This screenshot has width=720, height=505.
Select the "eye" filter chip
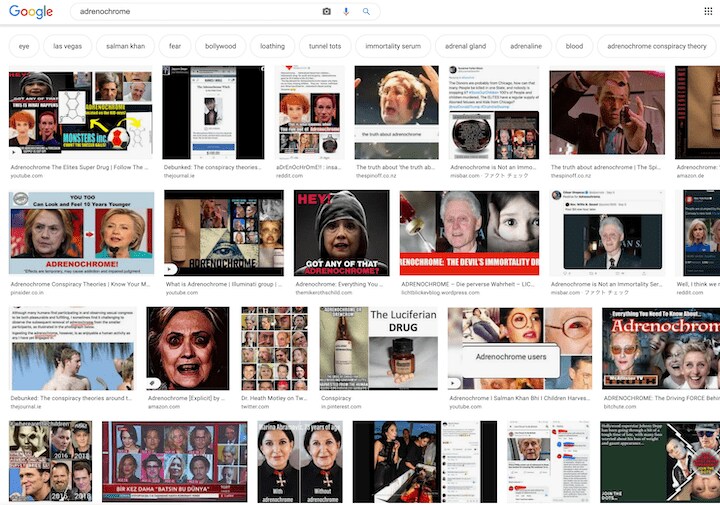coord(24,46)
